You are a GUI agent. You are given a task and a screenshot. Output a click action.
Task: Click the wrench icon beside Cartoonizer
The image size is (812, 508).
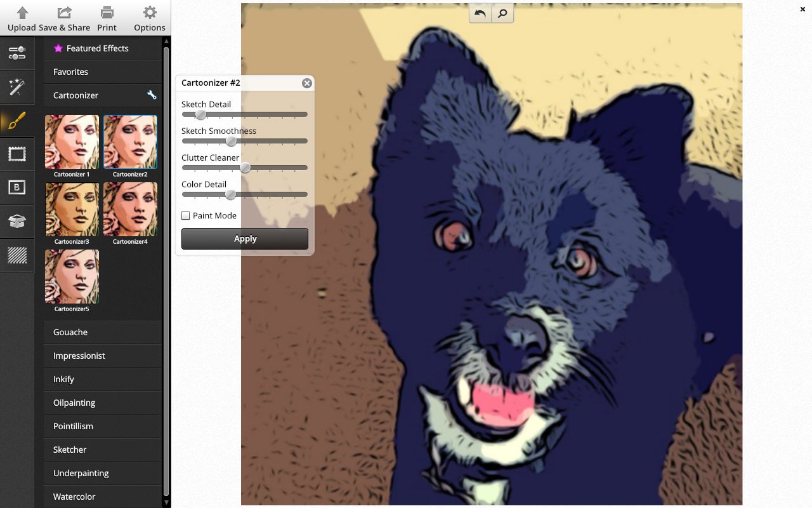click(x=152, y=95)
